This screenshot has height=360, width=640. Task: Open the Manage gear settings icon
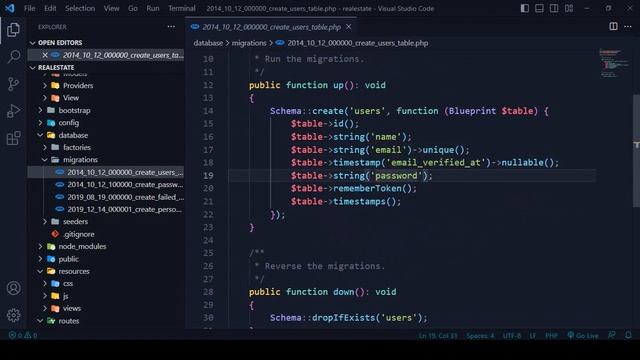click(x=13, y=315)
